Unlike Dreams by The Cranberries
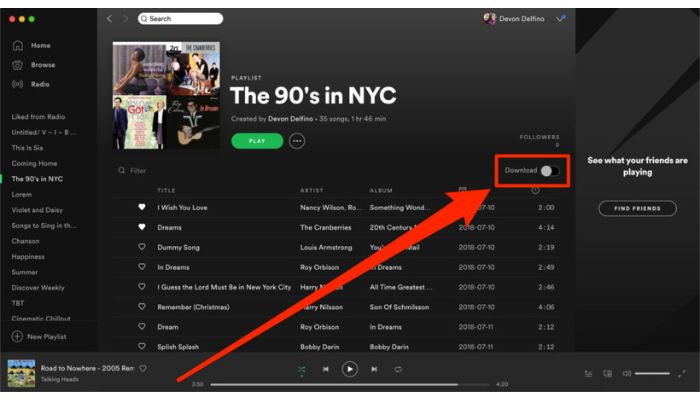 [142, 227]
